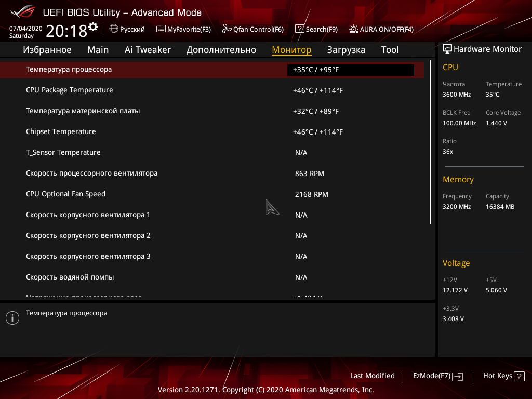The width and height of the screenshot is (532, 399).
Task: Click the vertical scrollbar of the list
Action: 430,142
